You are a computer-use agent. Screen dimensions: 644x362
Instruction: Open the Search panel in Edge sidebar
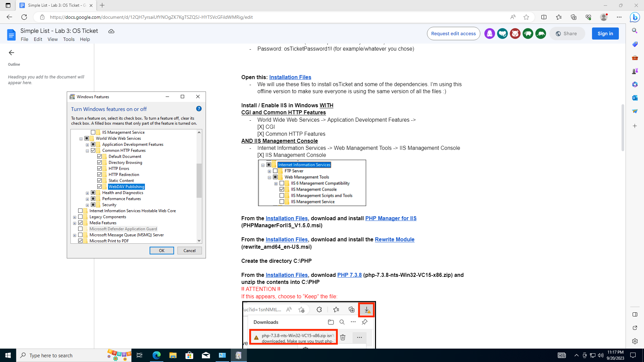coord(635,31)
